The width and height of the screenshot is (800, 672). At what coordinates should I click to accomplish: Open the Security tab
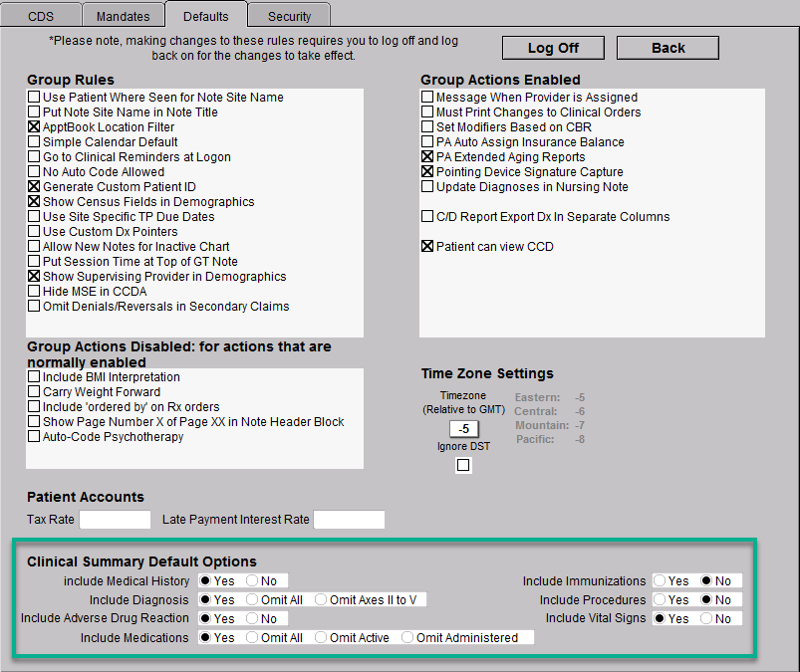click(x=289, y=16)
